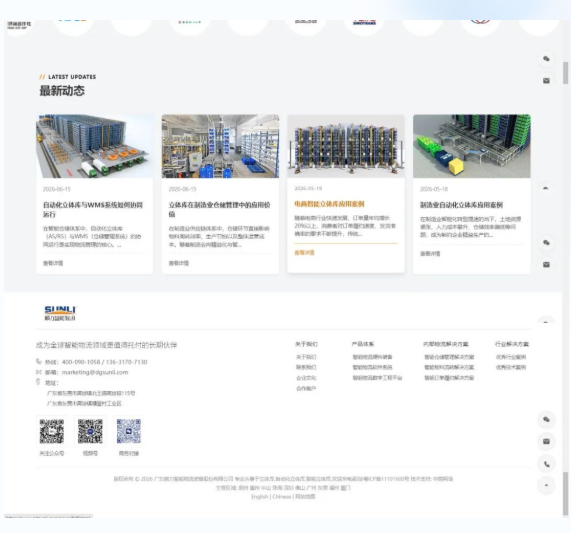This screenshot has height=533, width=571.
Task: Click the 视频号 QR code
Action: point(90,431)
